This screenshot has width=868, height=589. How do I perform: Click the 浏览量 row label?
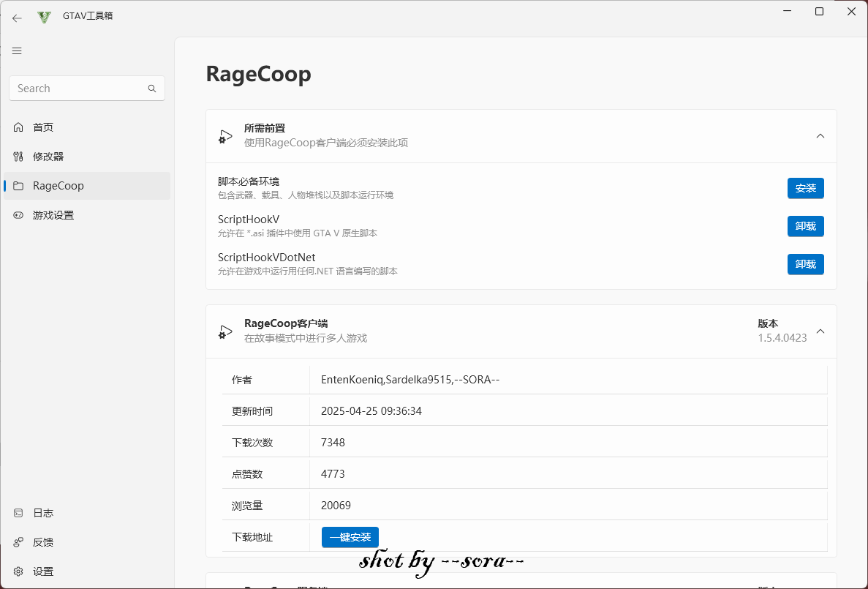point(247,506)
